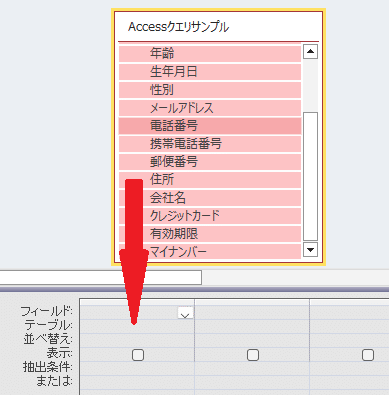Image resolution: width=389 pixels, height=395 pixels.
Task: Select the 携帯電話番号 field
Action: pyautogui.click(x=210, y=144)
